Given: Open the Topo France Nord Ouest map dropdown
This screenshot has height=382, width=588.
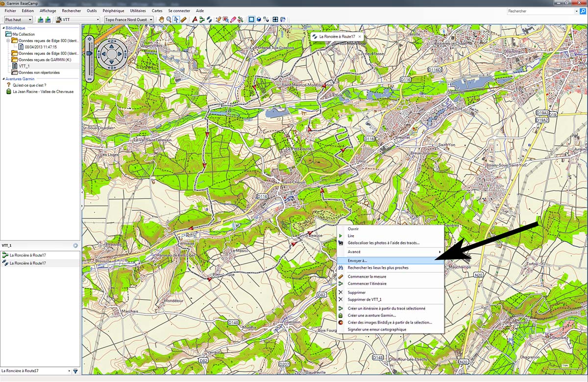Looking at the screenshot, I should point(128,20).
